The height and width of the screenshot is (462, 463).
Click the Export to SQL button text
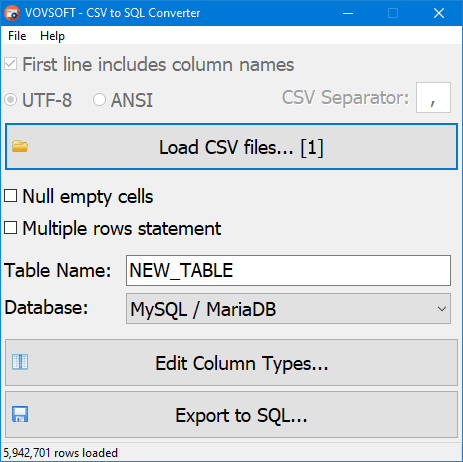click(241, 416)
